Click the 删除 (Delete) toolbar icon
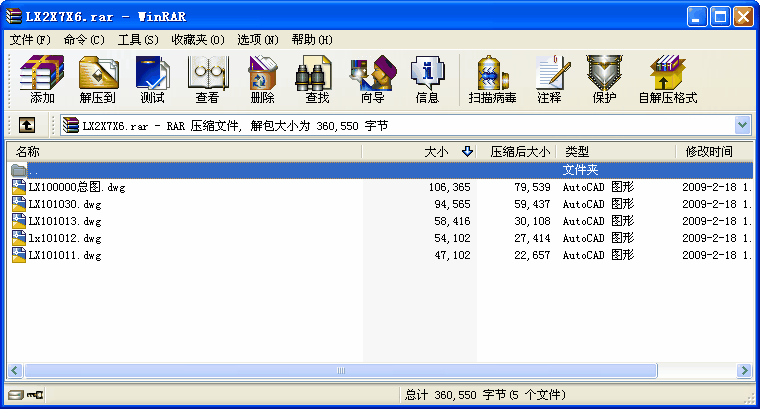 coord(262,79)
